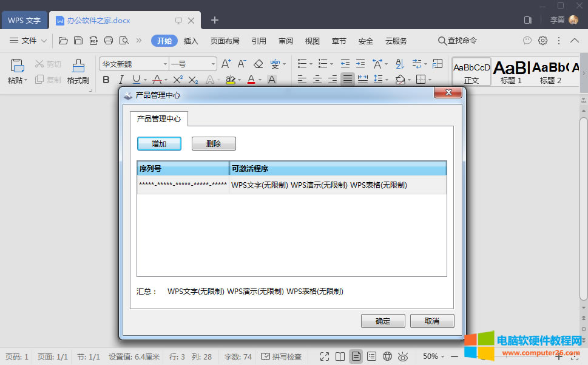Viewport: 588px width, 365px height.
Task: Toggle spell check (拼写检查) in status bar
Action: pos(281,356)
